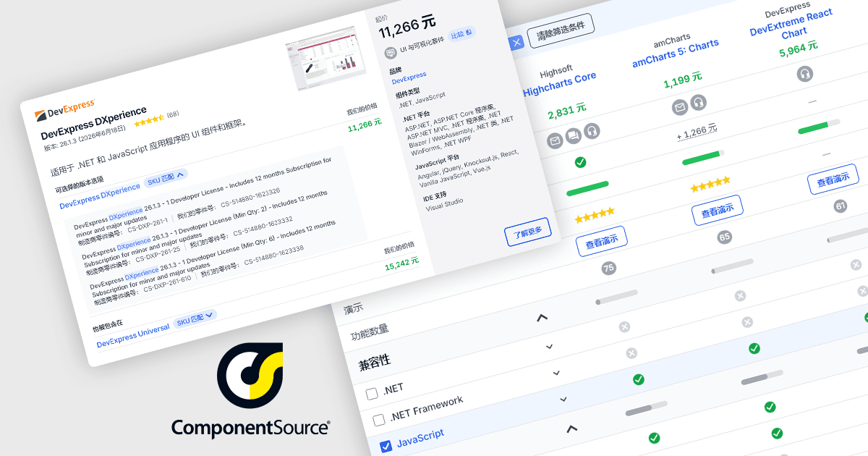Click the envelope icon under Highcharts Core

[x=555, y=140]
